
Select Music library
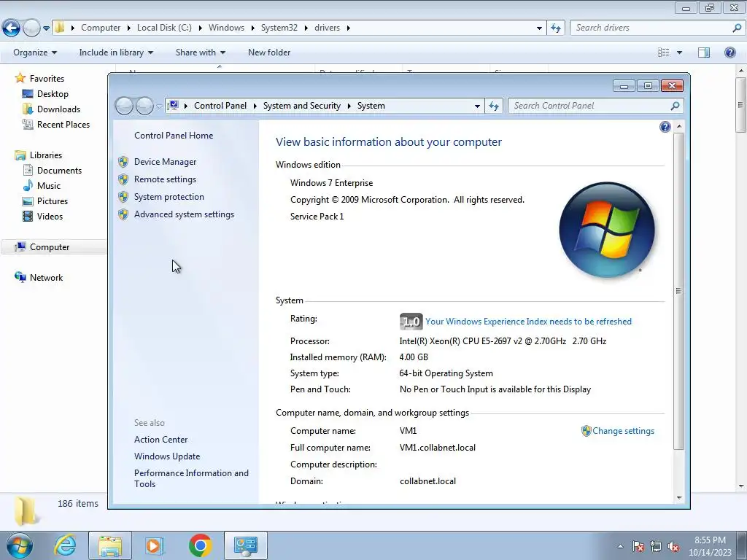[x=49, y=186]
